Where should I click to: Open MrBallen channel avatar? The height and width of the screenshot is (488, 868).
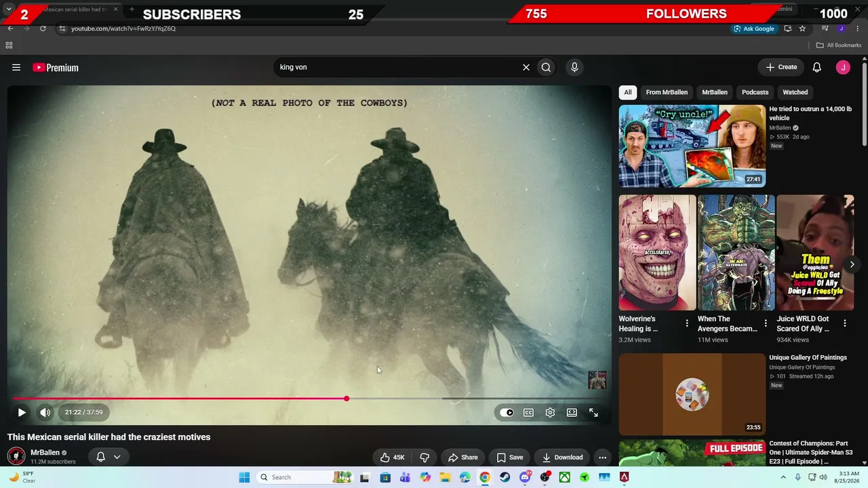(x=16, y=456)
